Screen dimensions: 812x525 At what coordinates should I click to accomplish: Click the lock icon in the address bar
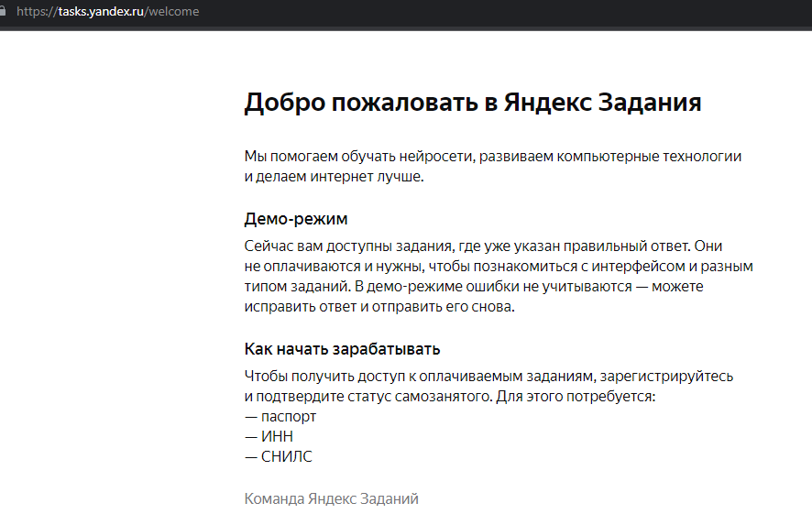pyautogui.click(x=5, y=12)
